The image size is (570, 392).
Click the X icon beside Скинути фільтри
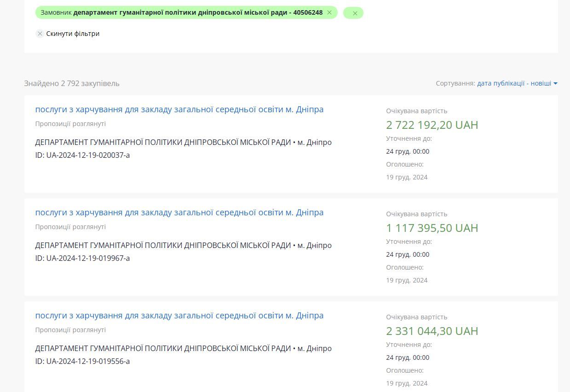pyautogui.click(x=40, y=34)
